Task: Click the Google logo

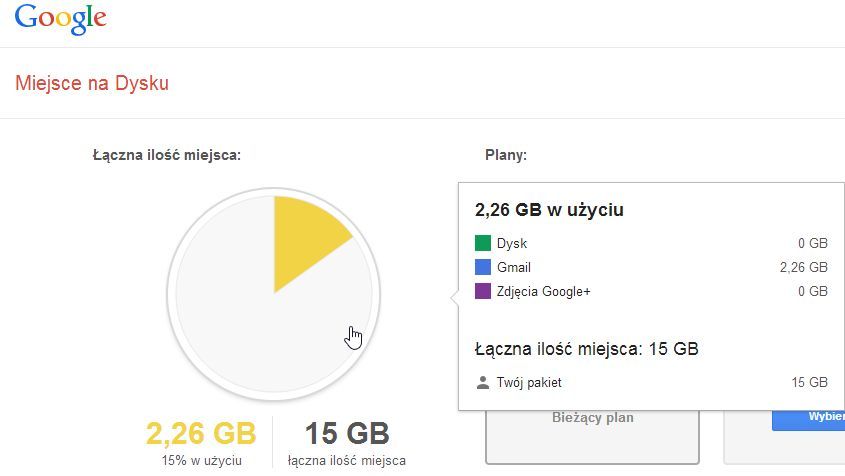Action: coord(60,19)
